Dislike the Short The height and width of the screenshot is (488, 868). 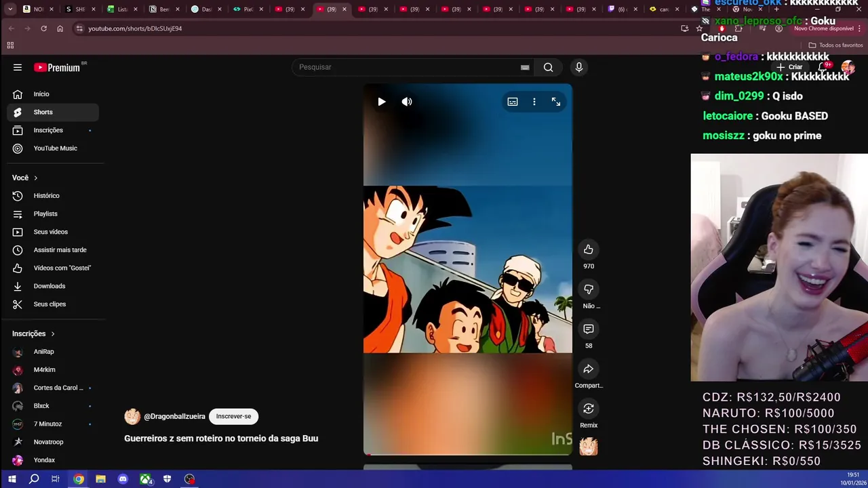click(589, 289)
